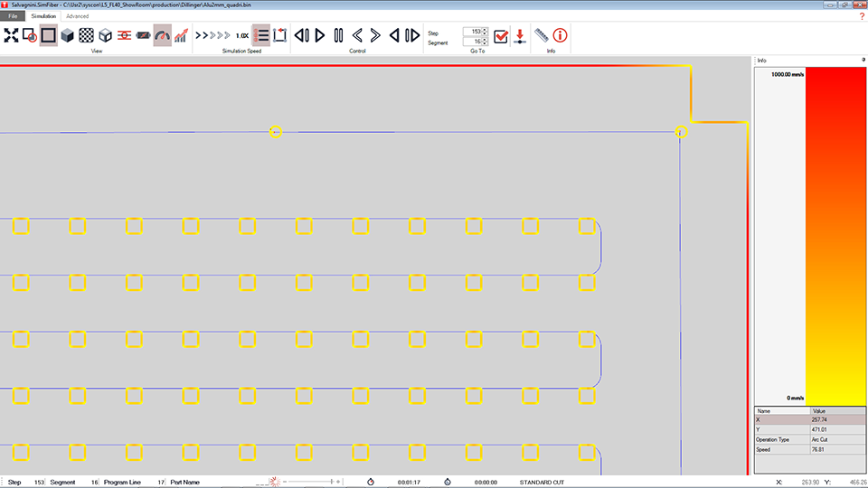Click the Name column header
The width and height of the screenshot is (868, 488).
pos(783,411)
